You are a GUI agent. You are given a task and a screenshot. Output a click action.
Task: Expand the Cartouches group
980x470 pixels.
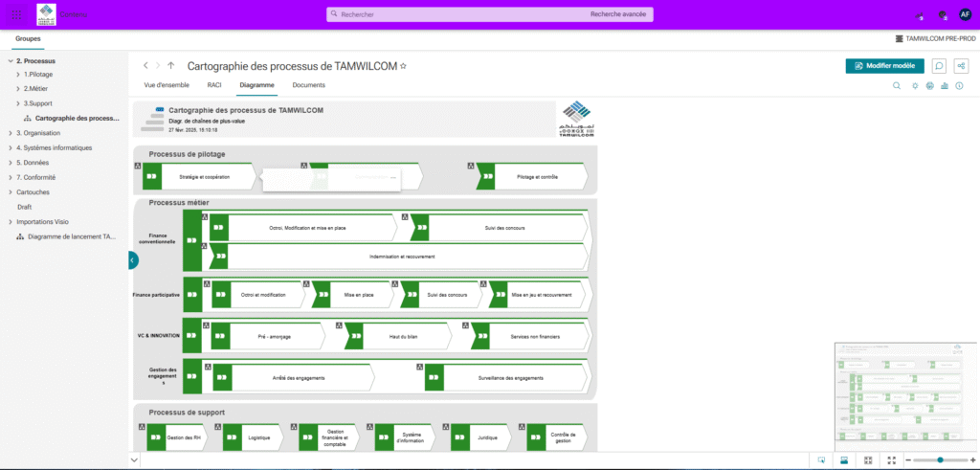click(10, 192)
